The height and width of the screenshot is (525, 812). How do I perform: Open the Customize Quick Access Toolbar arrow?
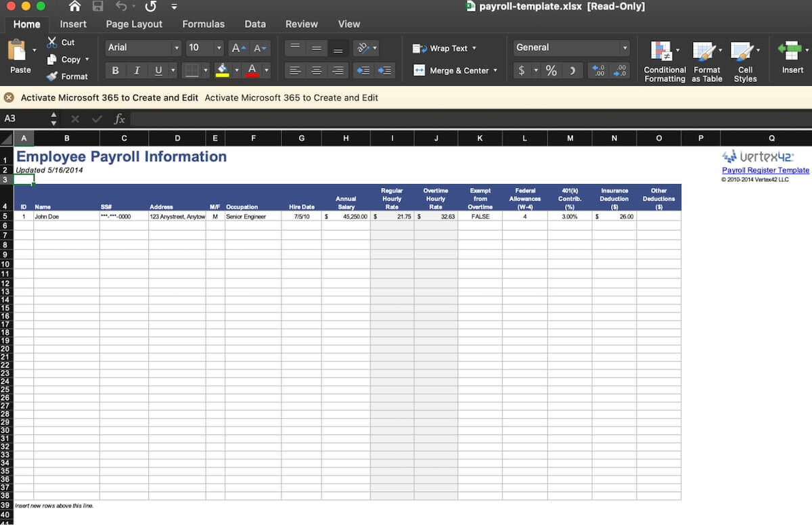(174, 7)
